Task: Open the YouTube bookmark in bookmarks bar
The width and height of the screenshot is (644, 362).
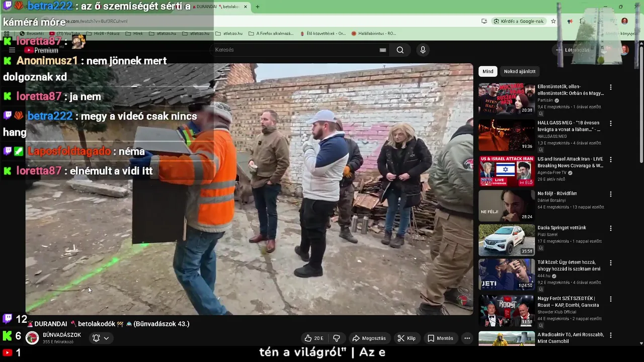Action: 64,34
